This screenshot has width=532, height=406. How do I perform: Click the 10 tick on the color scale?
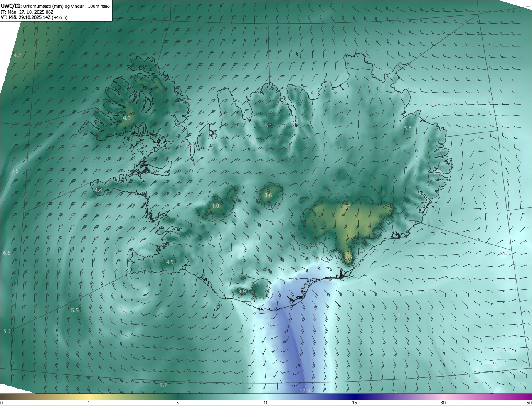(266, 403)
